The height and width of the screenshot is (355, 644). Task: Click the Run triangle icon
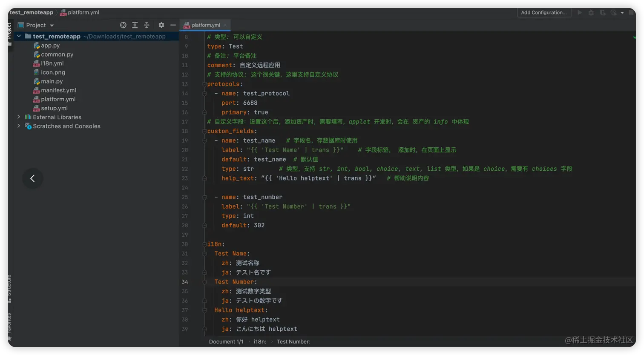coord(580,13)
